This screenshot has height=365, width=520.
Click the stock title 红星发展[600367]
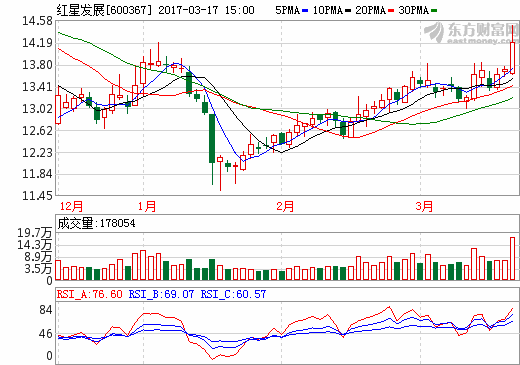click(x=104, y=10)
